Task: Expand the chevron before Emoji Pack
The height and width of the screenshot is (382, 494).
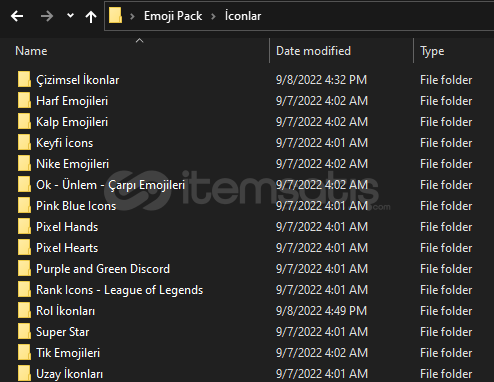Action: coord(132,16)
